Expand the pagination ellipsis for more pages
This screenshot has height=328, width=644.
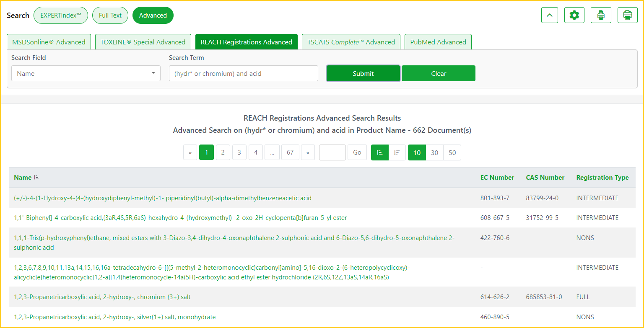pyautogui.click(x=272, y=152)
